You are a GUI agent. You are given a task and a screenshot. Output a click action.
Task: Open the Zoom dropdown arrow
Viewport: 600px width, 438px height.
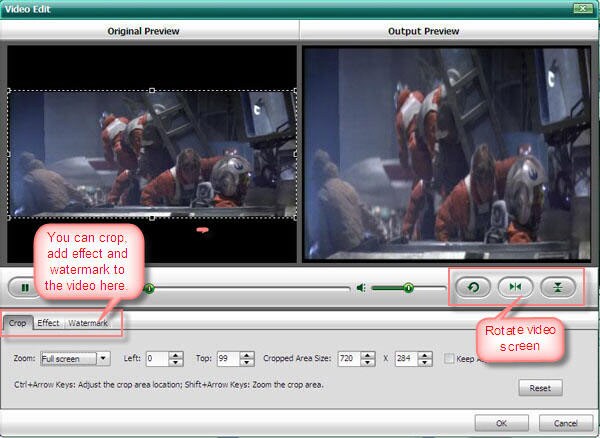click(x=103, y=359)
